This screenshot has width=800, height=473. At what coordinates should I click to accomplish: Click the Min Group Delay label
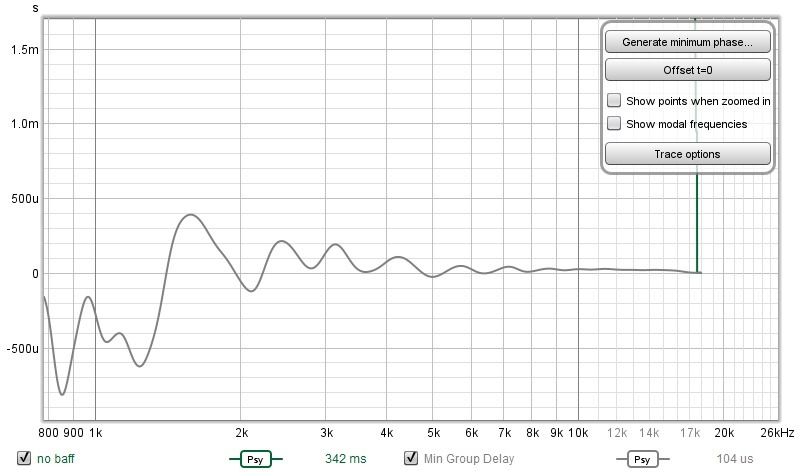pos(469,459)
